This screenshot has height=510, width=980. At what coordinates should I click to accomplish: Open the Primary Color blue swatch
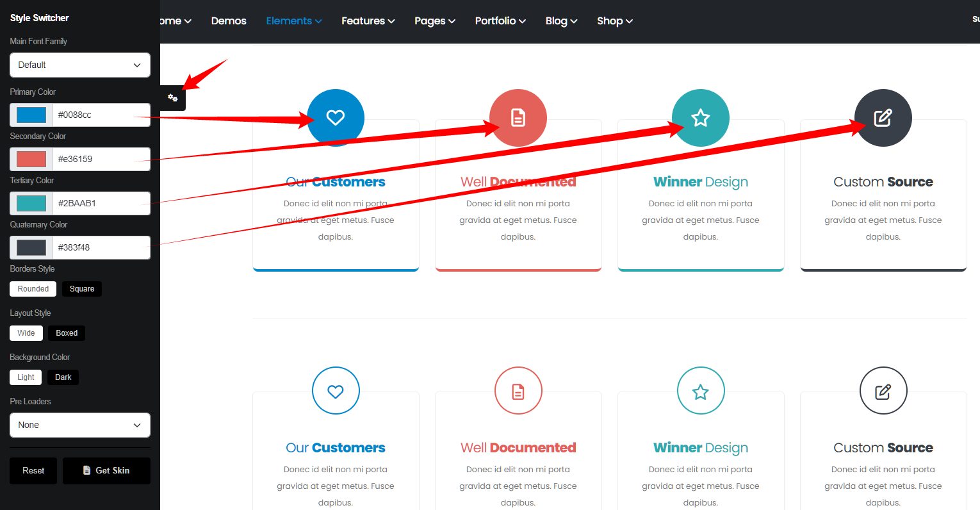point(31,115)
